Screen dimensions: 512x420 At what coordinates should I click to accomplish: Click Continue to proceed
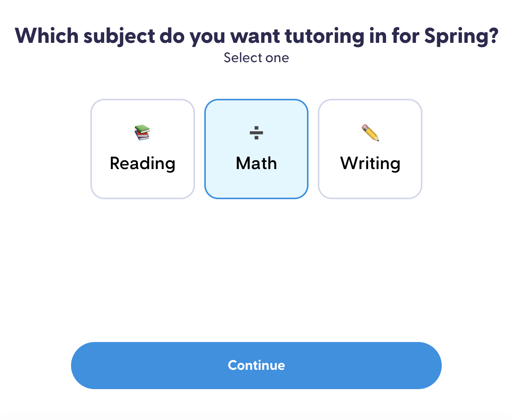(x=256, y=365)
